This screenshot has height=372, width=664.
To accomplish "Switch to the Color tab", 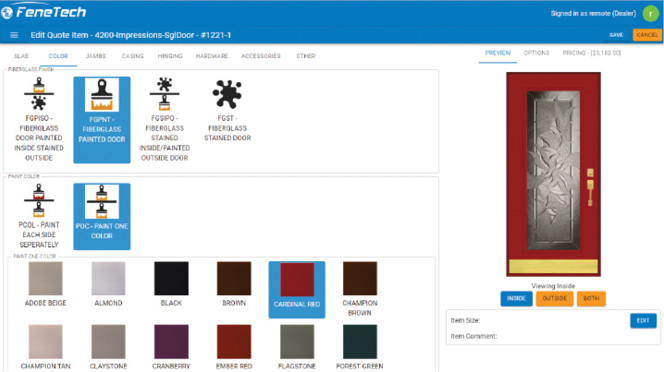I will [x=58, y=56].
